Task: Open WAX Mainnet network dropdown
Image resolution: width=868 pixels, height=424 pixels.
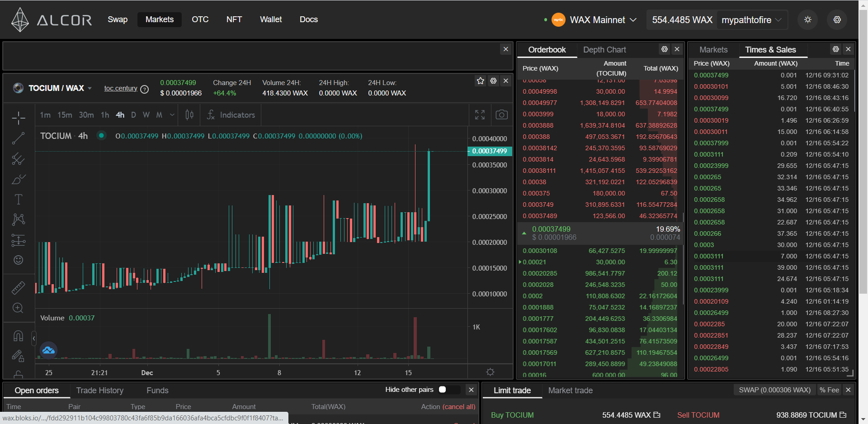Action: (594, 20)
